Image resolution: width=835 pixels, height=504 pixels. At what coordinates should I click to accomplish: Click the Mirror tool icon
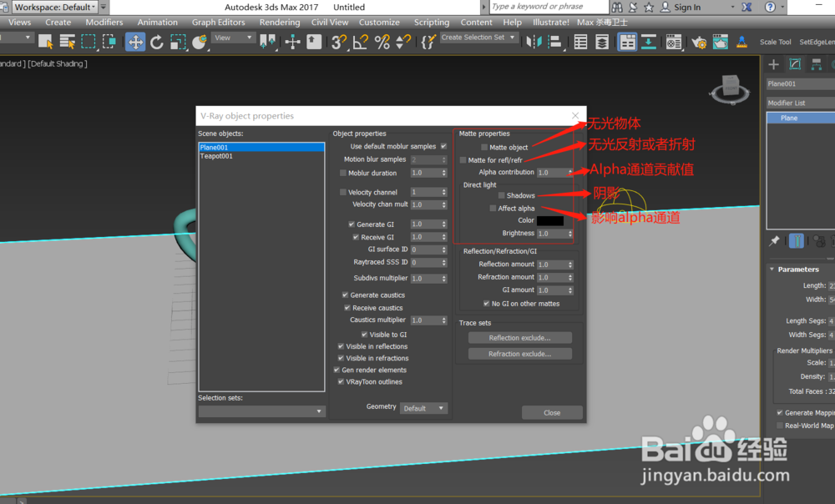tap(533, 42)
